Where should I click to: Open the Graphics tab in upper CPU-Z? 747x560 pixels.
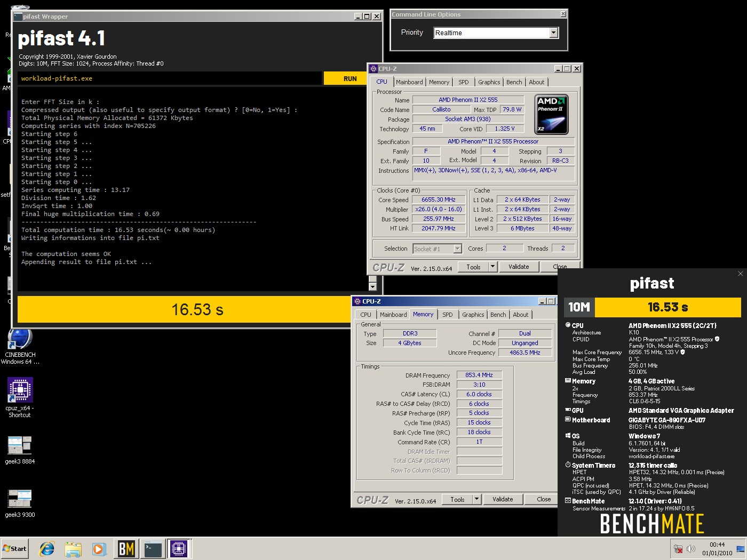(x=489, y=82)
